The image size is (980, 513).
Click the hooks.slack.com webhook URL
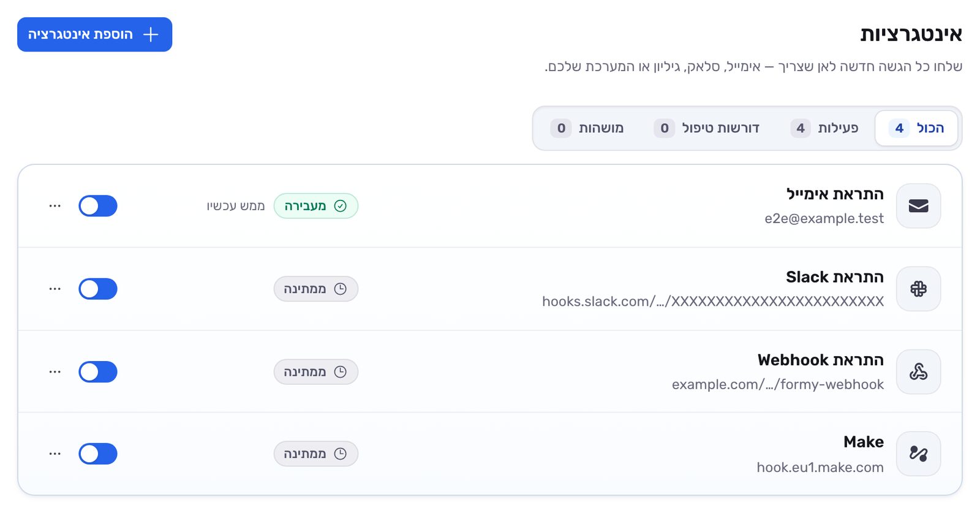click(713, 302)
